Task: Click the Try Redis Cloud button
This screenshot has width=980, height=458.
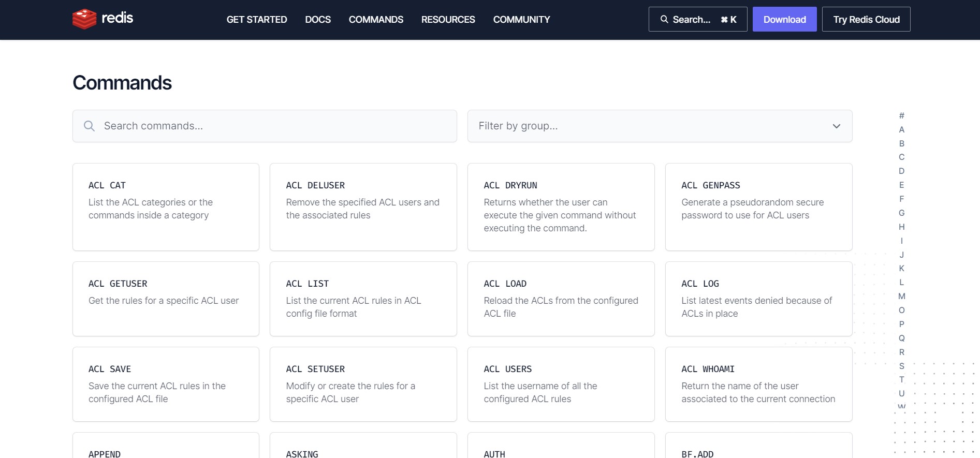Action: point(866,20)
